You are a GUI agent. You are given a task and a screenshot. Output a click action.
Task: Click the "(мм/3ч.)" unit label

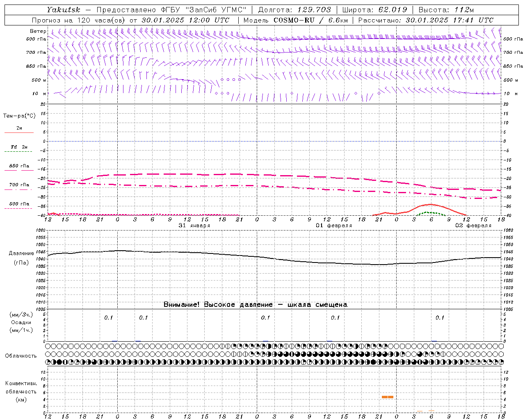tap(21, 315)
